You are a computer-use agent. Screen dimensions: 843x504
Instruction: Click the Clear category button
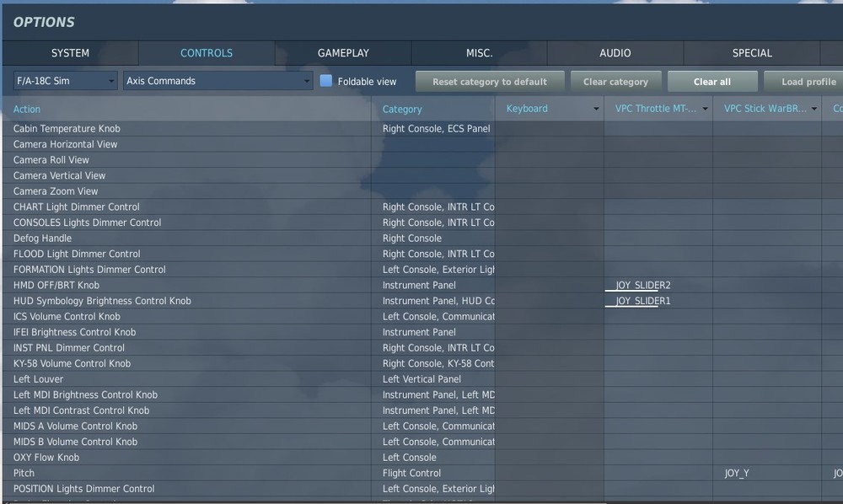point(615,82)
